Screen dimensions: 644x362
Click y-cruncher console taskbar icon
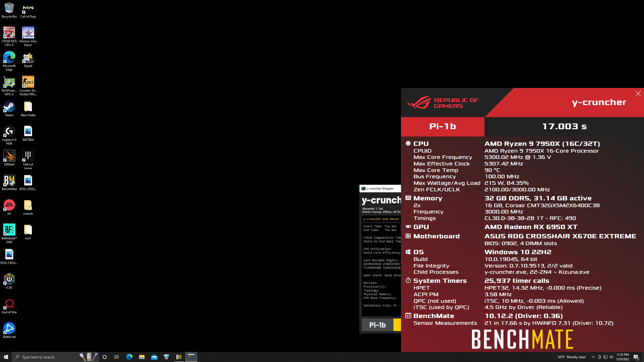tap(191, 357)
